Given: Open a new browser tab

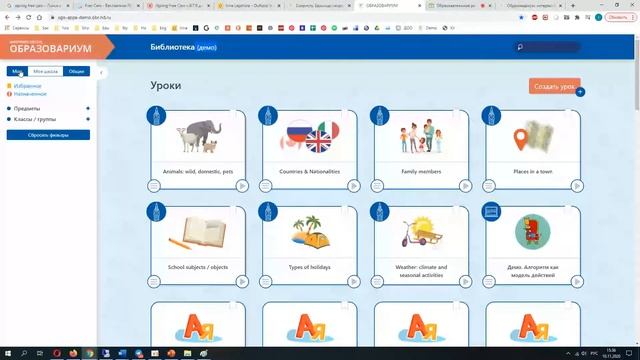Looking at the screenshot, I should point(573,6).
